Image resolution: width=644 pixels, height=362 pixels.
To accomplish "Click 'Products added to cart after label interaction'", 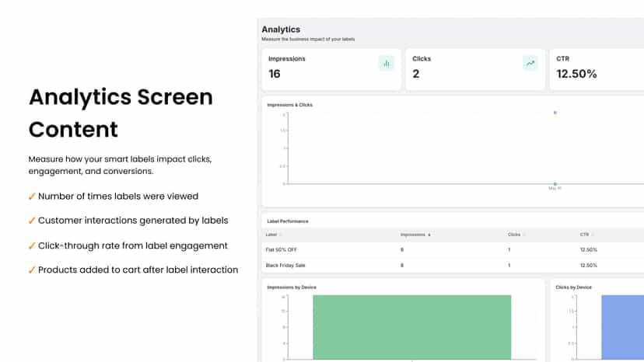I will pyautogui.click(x=138, y=270).
